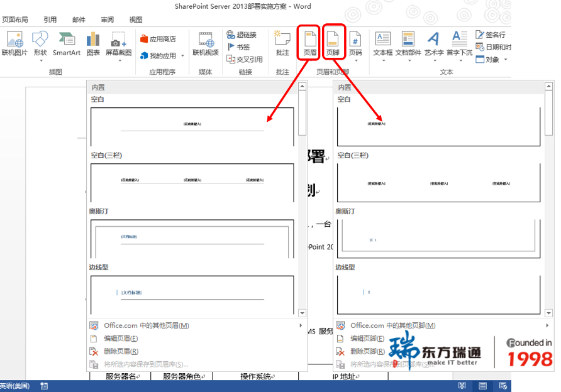This screenshot has height=392, width=561.
Task: Select the Austin (奥斯汀) header style
Action: pos(192,239)
